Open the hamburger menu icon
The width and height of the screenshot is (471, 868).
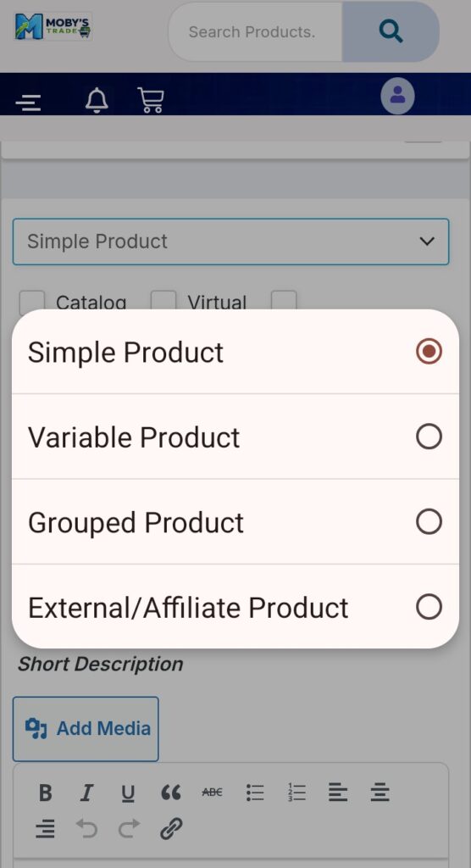pyautogui.click(x=28, y=103)
